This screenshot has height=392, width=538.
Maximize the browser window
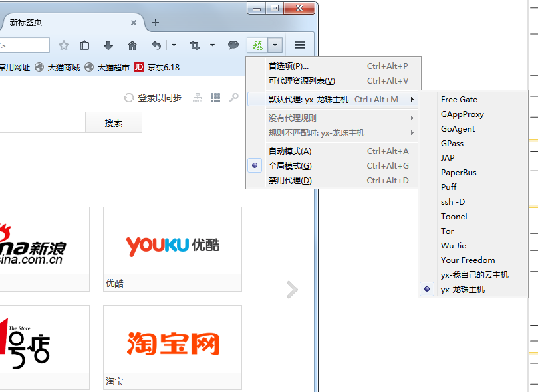point(275,8)
